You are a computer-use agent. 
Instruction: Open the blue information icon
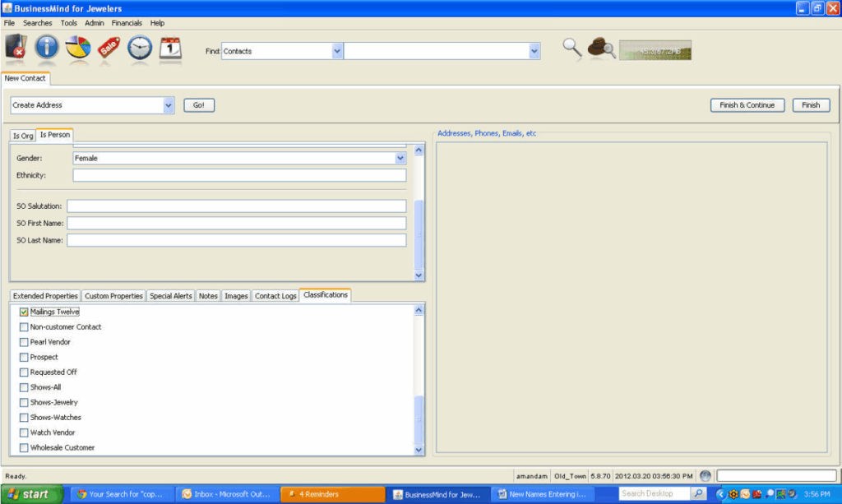point(47,47)
